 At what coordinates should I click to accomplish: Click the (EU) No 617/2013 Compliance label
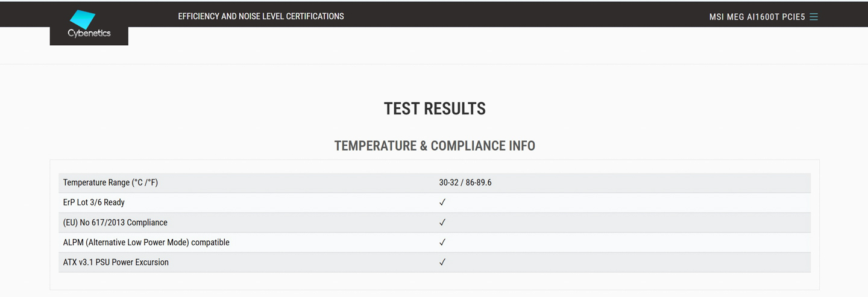[115, 222]
